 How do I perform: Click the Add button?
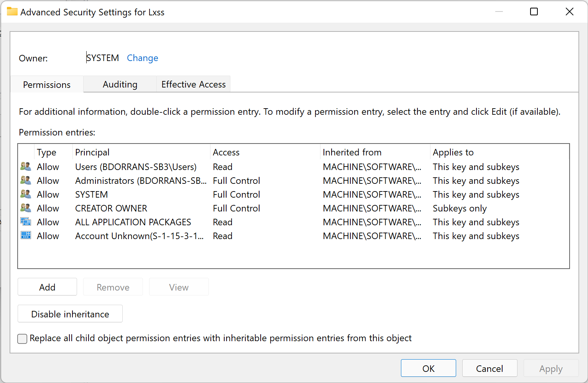pos(47,287)
